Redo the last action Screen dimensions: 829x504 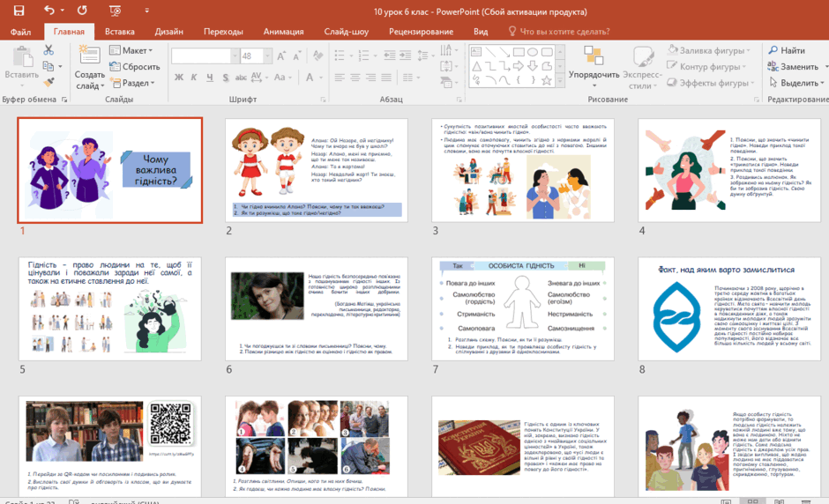tap(82, 10)
